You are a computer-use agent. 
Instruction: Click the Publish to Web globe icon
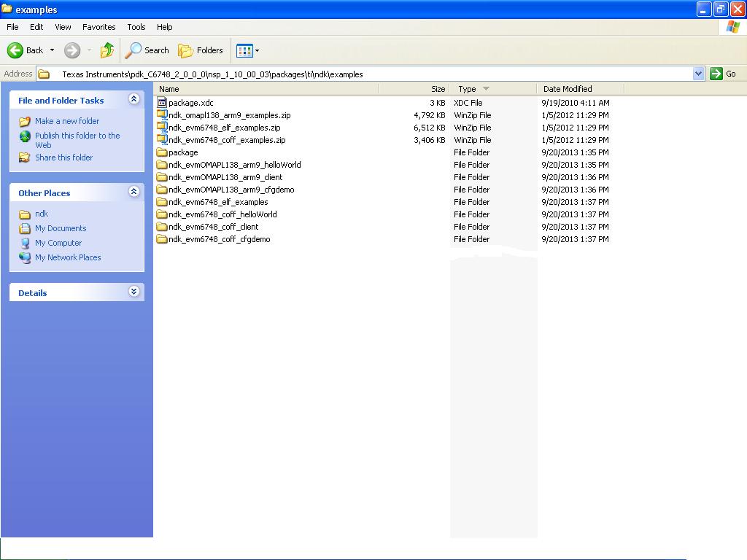click(x=25, y=136)
